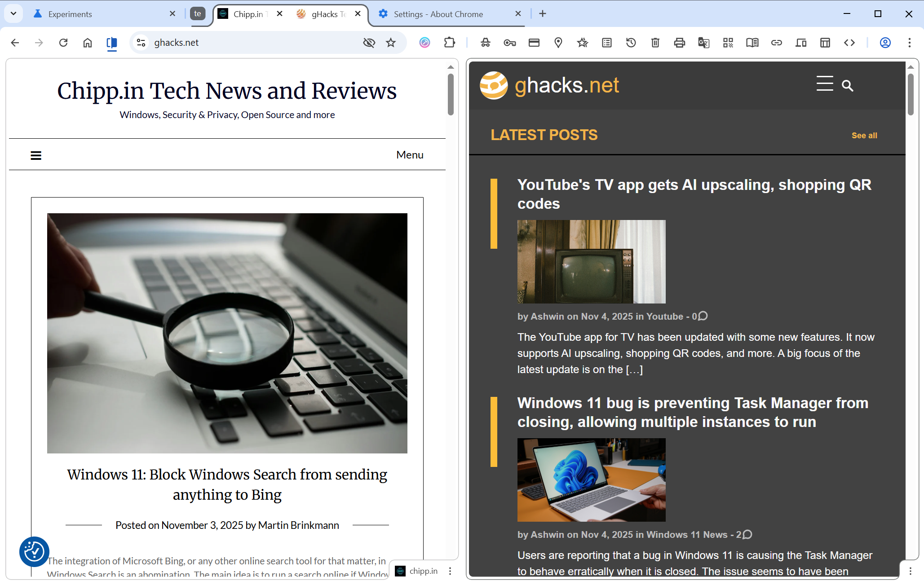Open ghacks.net search magnifier icon
Viewport: 924px width, 585px height.
847,86
